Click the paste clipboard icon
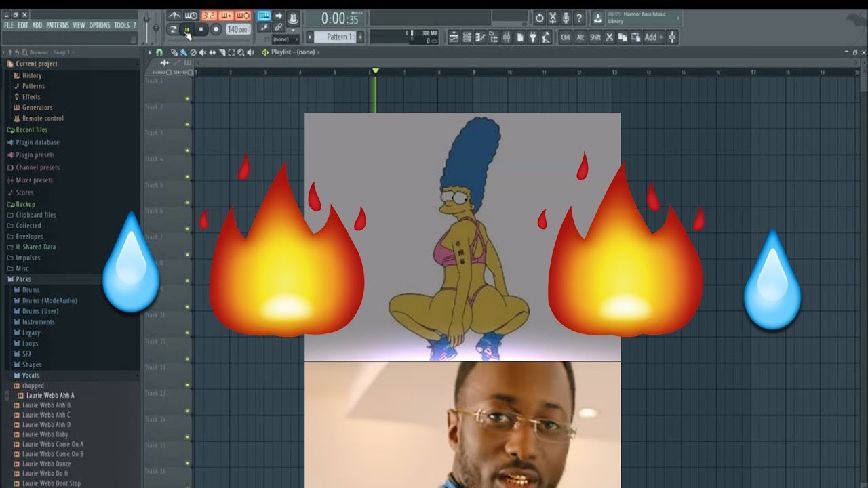This screenshot has height=488, width=868. [635, 37]
